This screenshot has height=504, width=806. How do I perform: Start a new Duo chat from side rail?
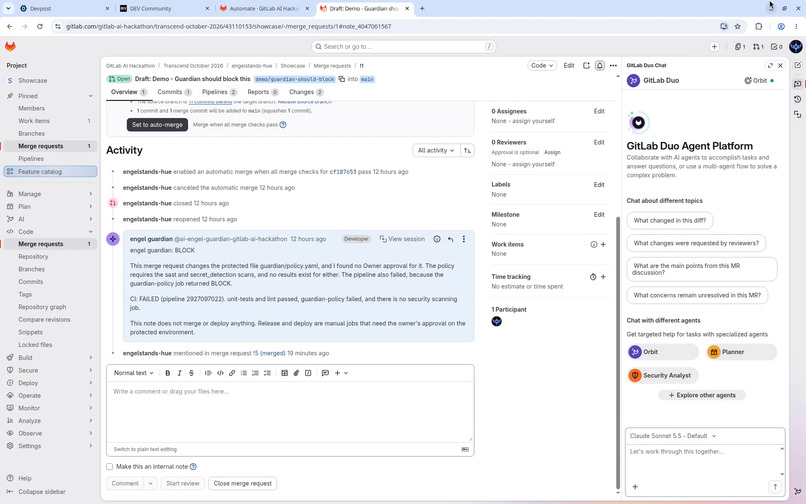click(x=797, y=65)
